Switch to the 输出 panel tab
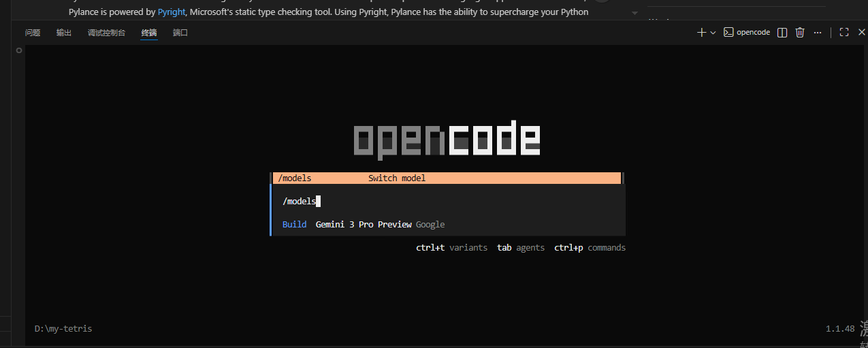The width and height of the screenshot is (868, 348). [64, 33]
